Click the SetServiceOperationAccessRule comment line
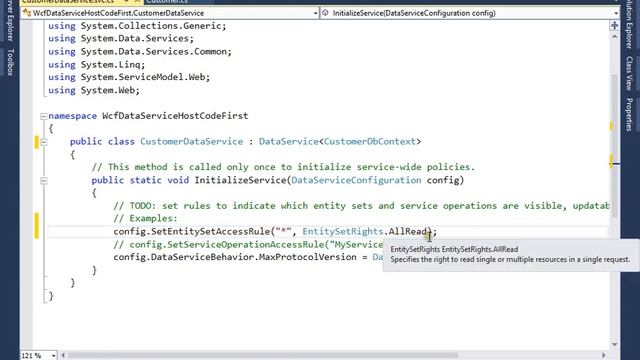The width and height of the screenshot is (640, 360). (x=248, y=244)
